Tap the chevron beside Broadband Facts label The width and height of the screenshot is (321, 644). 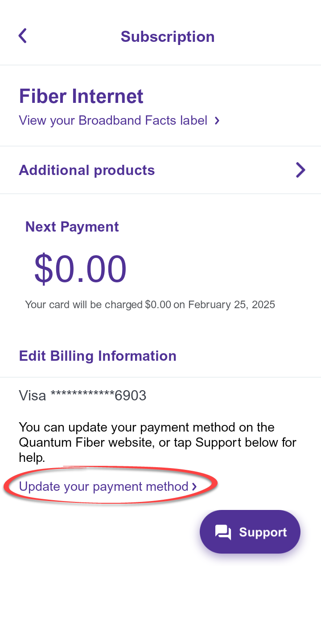click(x=217, y=120)
